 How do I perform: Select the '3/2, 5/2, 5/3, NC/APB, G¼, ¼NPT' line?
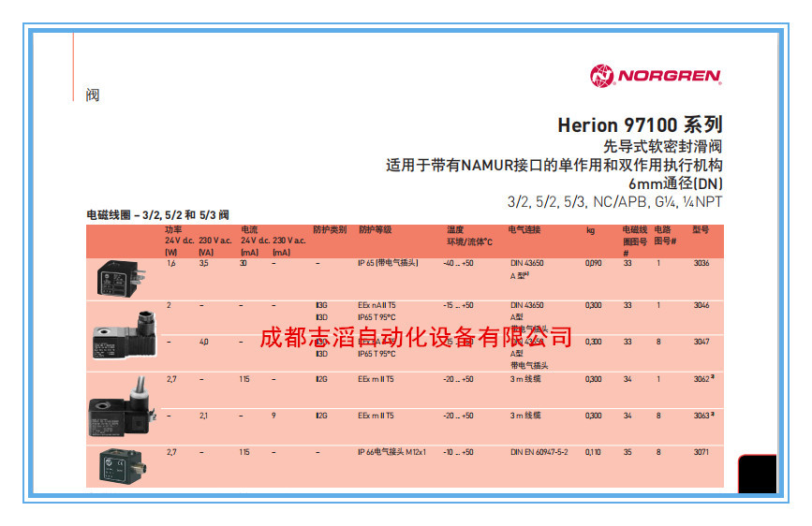tap(614, 202)
